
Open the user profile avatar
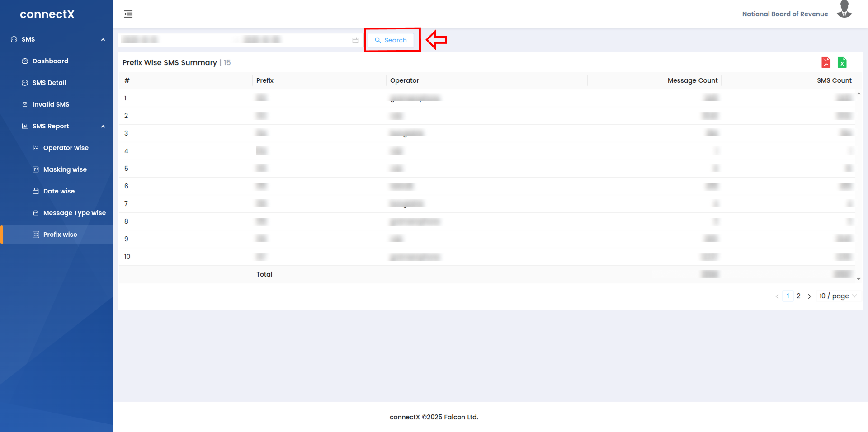[844, 10]
